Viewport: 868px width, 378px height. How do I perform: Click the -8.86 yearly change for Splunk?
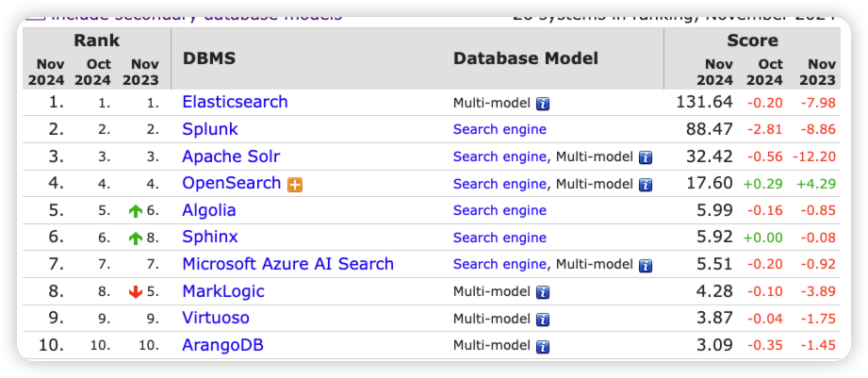click(x=818, y=129)
